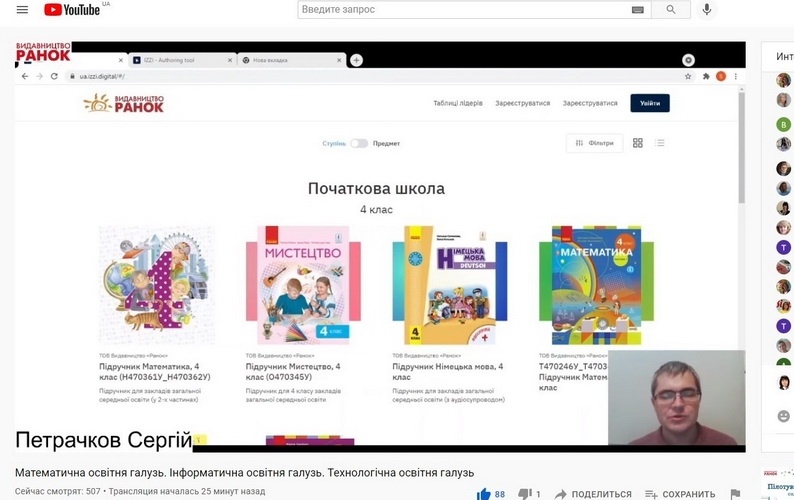Click the browser forward arrow in the video
The height and width of the screenshot is (500, 794).
(x=39, y=76)
